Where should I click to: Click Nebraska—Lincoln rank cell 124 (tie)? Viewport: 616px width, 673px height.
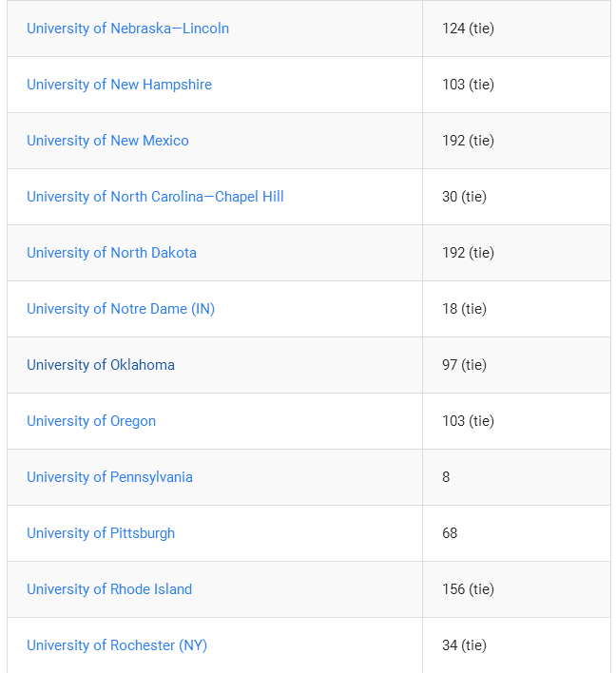516,29
